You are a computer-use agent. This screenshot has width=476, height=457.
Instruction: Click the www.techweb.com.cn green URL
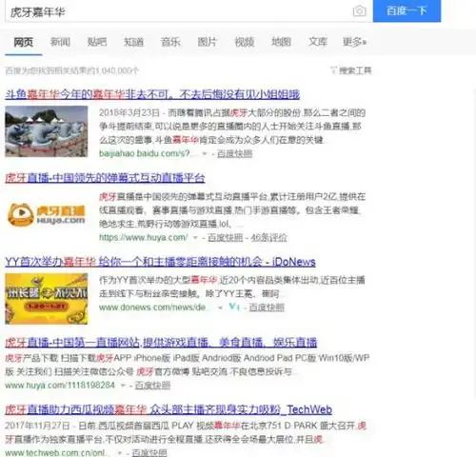(x=56, y=452)
